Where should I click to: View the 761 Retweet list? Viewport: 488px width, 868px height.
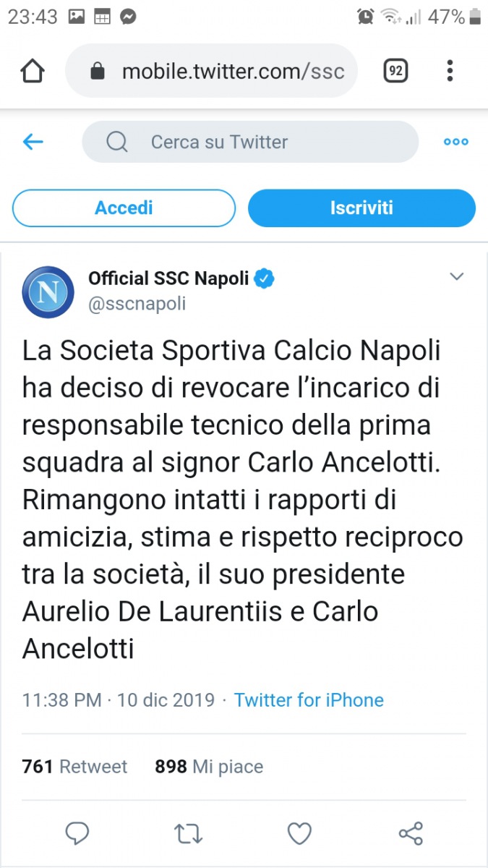[74, 767]
